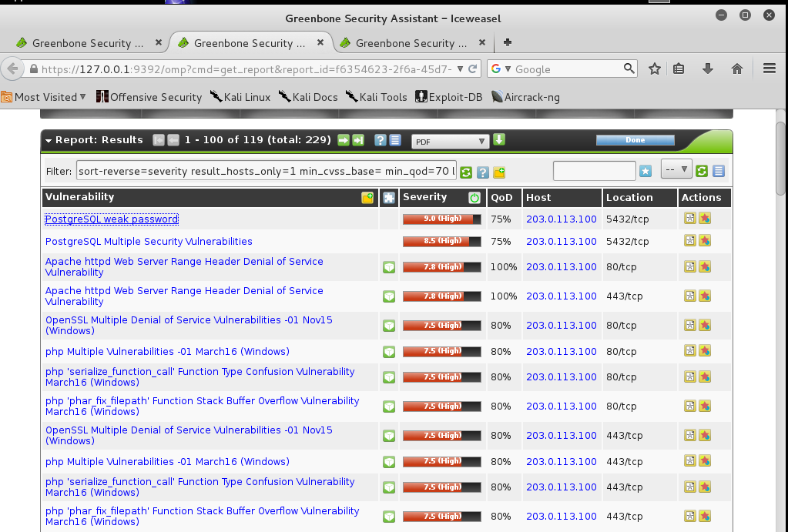Click into the Filter text field

267,171
